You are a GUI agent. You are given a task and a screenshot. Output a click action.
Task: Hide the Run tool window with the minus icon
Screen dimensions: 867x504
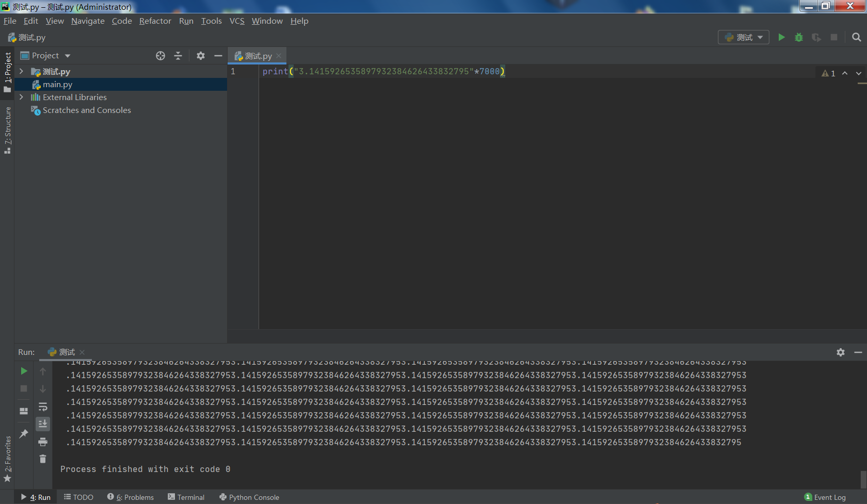[x=858, y=352]
